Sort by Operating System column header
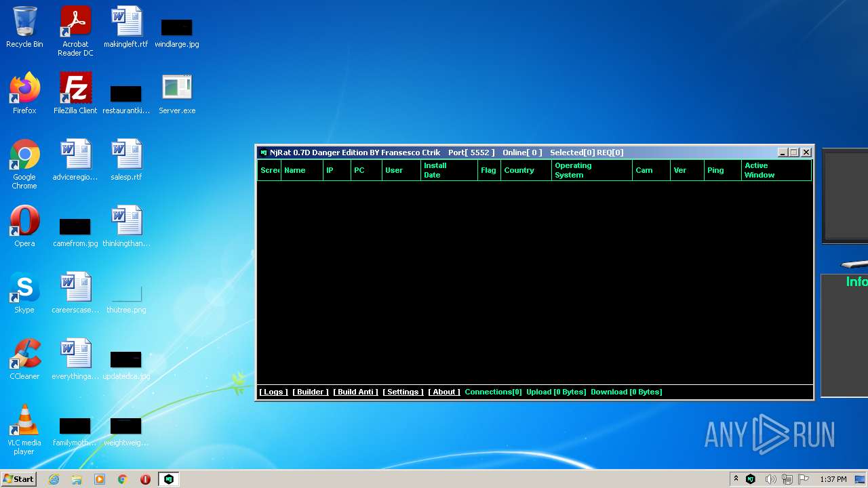868x488 pixels. tap(592, 170)
